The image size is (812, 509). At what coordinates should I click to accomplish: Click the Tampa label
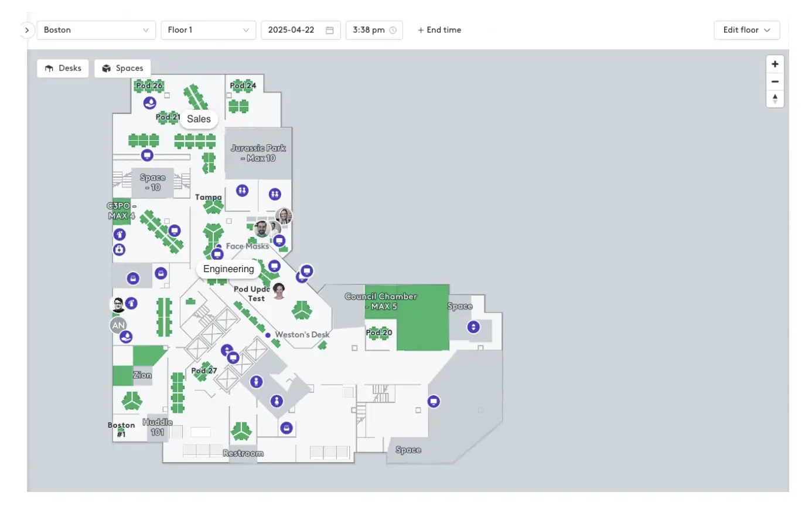(209, 197)
